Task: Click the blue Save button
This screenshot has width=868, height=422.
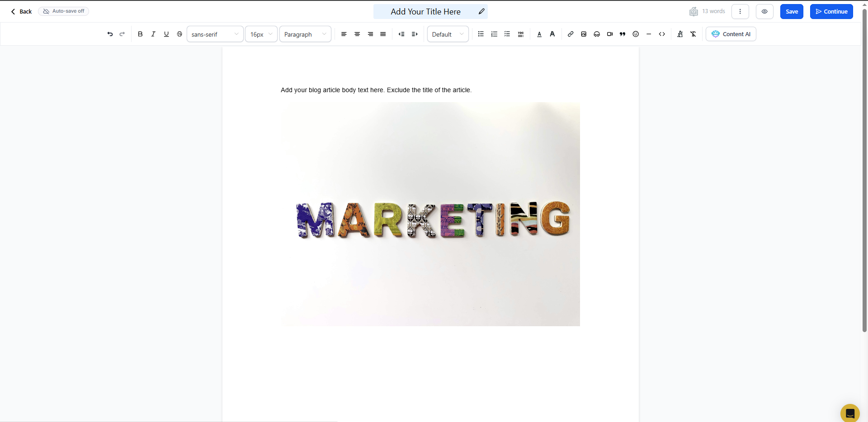Action: (x=792, y=12)
